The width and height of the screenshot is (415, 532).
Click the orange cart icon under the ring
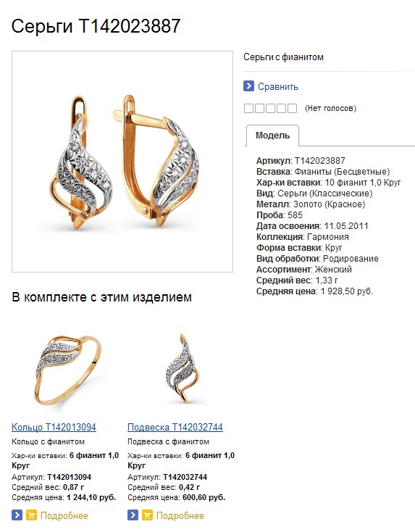31,515
